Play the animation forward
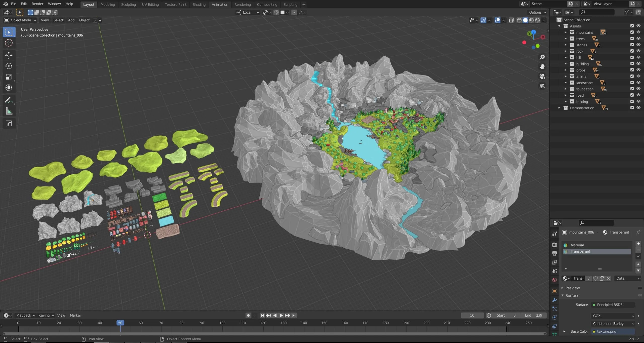The image size is (644, 343). (281, 315)
